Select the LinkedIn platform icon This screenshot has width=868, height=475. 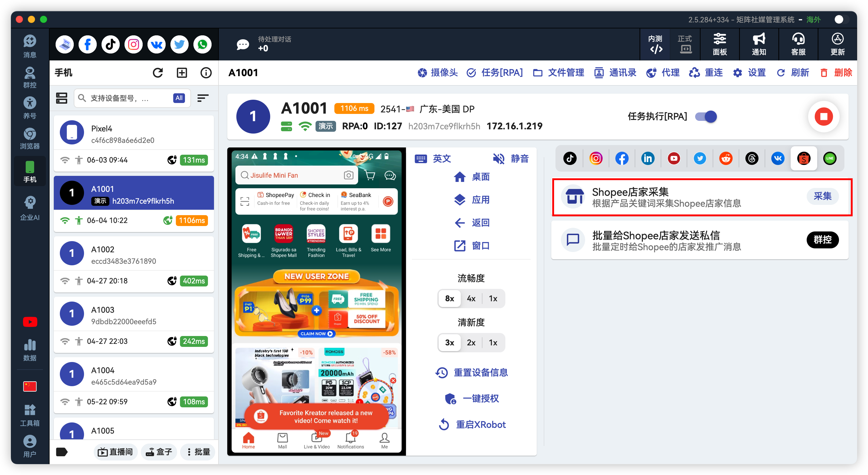click(648, 158)
